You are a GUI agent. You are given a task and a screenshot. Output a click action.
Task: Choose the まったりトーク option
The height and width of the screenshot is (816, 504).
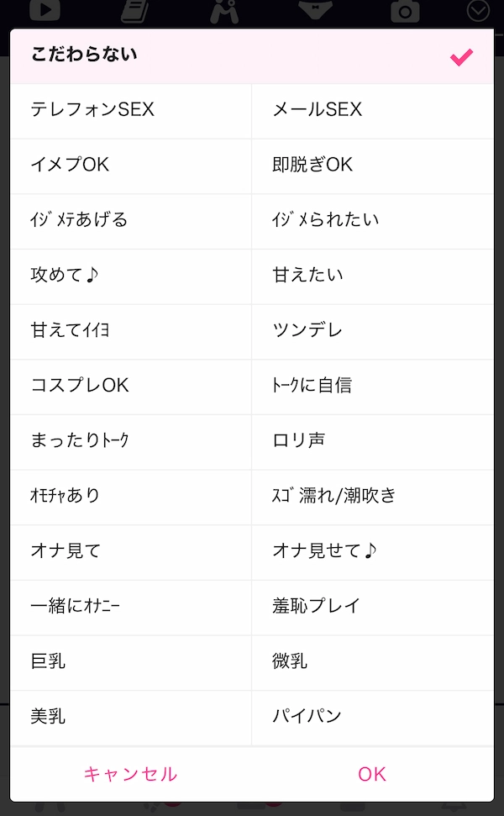pos(131,441)
